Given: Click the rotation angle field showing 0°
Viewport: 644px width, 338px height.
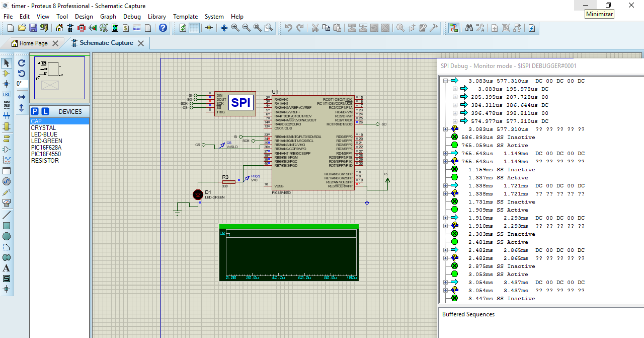Looking at the screenshot, I should coord(22,84).
